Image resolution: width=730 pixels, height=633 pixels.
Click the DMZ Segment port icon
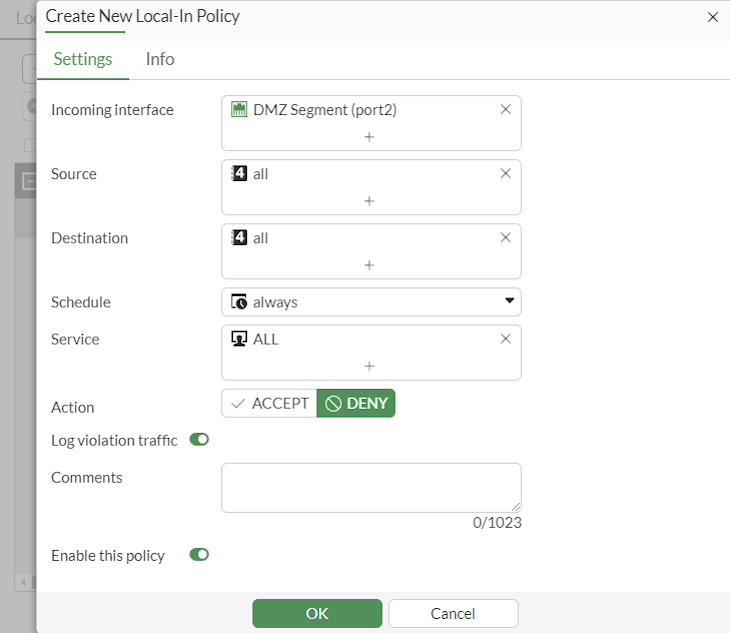click(239, 110)
